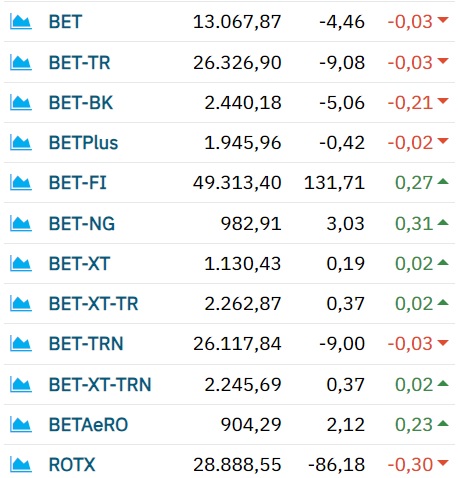Click the green up arrow for BET-NG
Image resolution: width=458 pixels, height=478 pixels.
point(443,222)
